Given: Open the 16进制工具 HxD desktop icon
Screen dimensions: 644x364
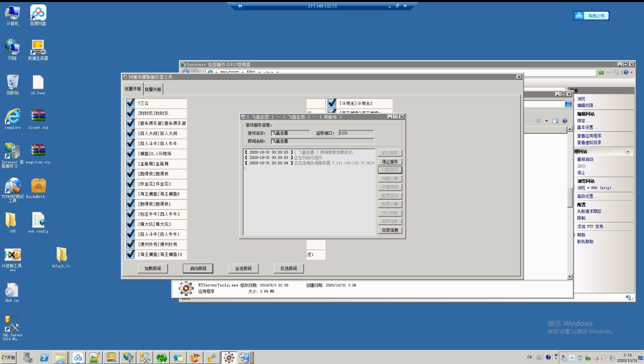Looking at the screenshot, I should pyautogui.click(x=13, y=256).
